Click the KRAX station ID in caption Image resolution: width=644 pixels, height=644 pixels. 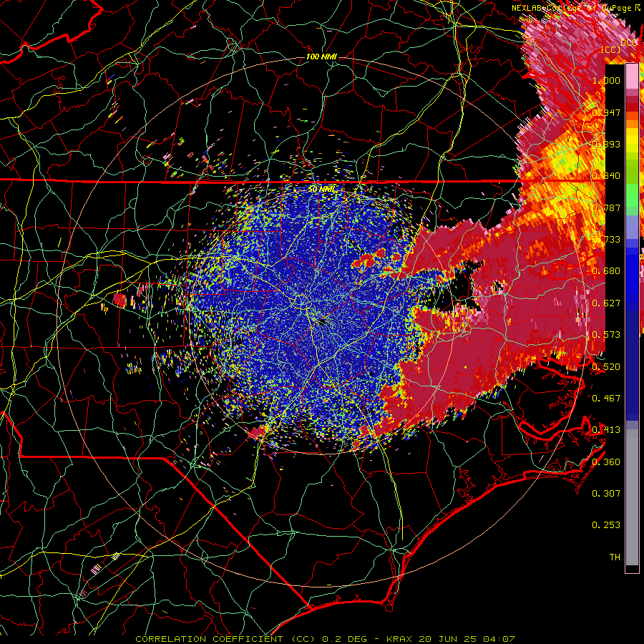pos(398,639)
